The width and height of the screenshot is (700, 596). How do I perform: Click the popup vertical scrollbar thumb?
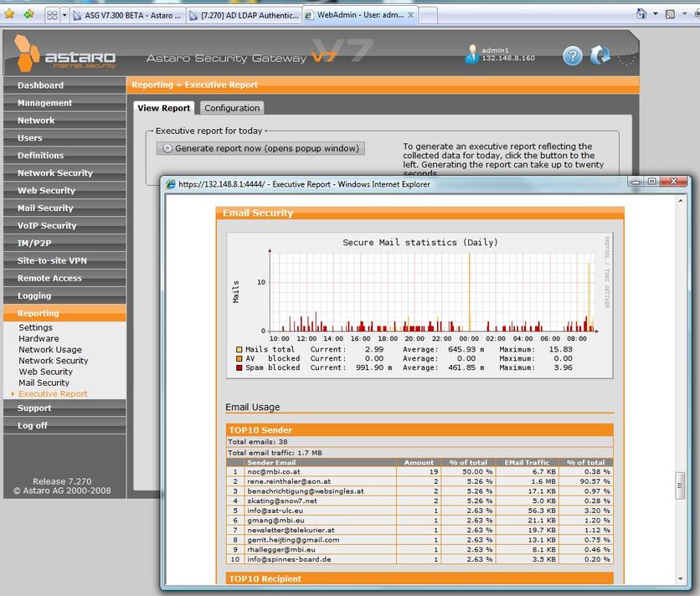click(680, 486)
